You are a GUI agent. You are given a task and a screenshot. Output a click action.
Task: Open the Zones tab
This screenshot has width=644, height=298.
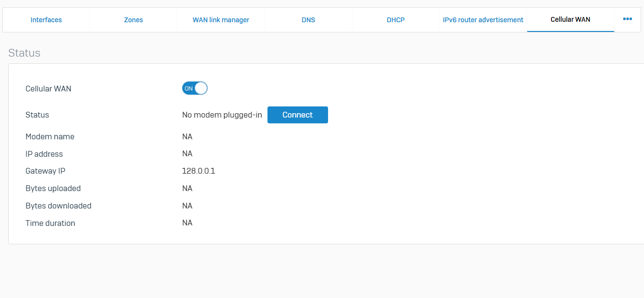(133, 20)
